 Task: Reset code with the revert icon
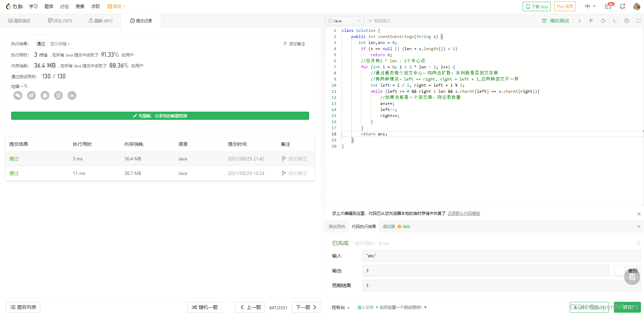pos(603,21)
